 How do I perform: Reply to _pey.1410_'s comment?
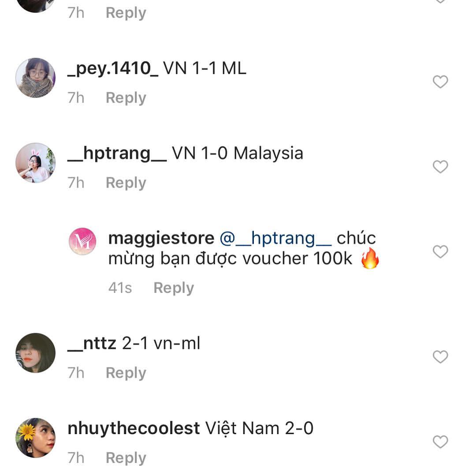coord(126,98)
